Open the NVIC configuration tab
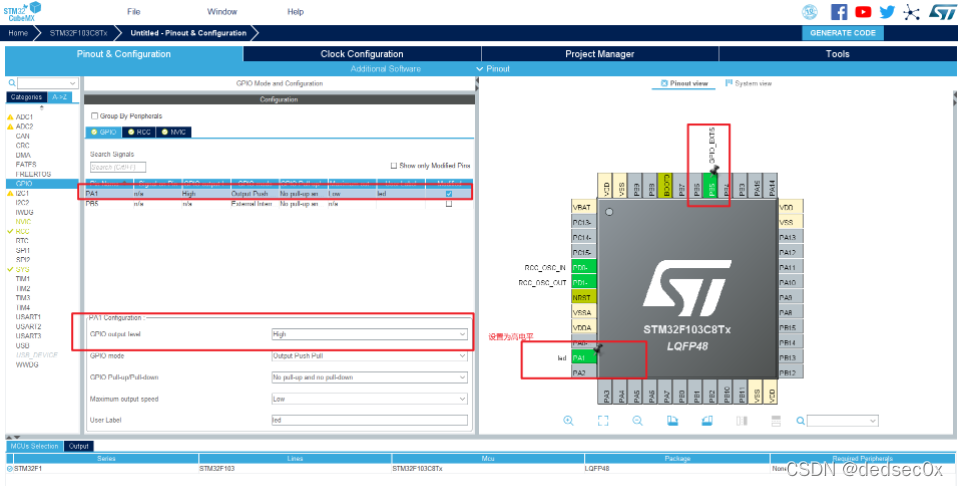958x486 pixels. point(174,132)
